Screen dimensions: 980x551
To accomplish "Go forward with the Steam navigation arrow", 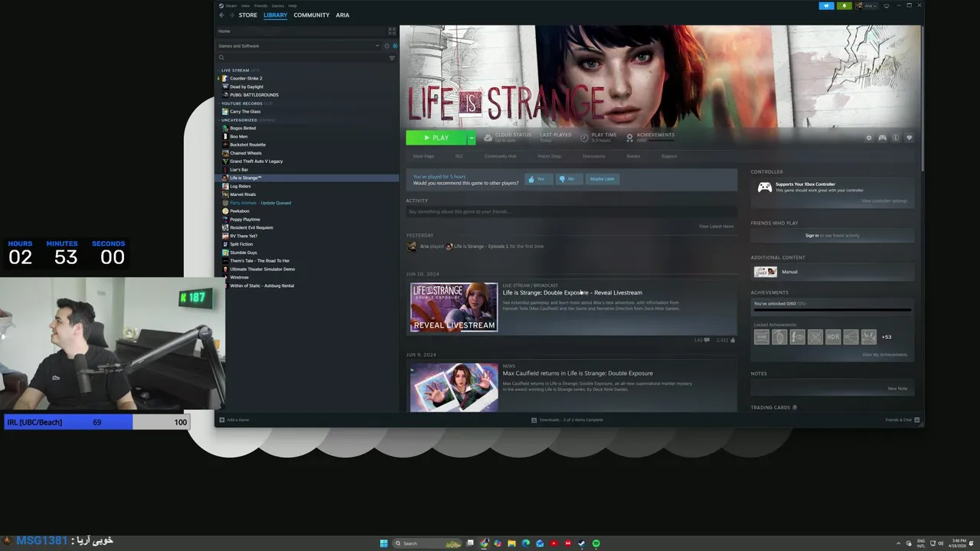I will coord(232,15).
